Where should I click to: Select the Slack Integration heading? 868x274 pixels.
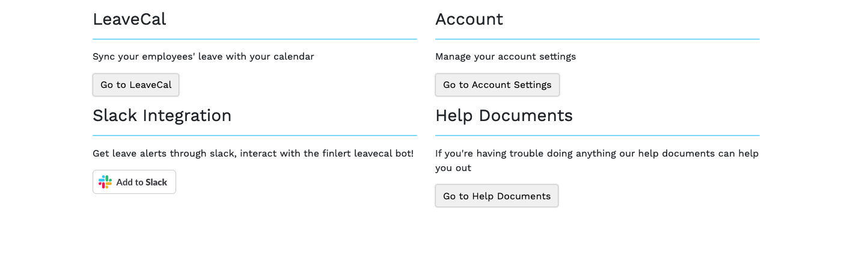pyautogui.click(x=162, y=116)
